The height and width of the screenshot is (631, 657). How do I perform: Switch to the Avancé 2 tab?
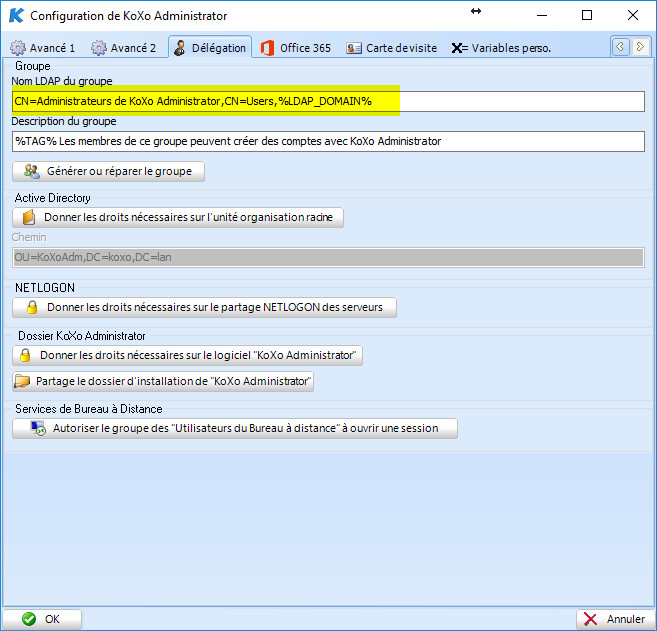(x=123, y=48)
